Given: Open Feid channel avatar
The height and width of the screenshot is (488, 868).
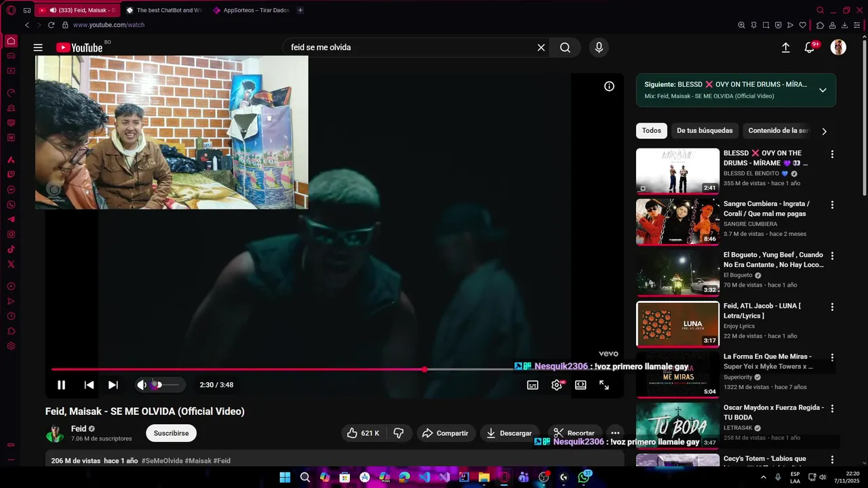Looking at the screenshot, I should [54, 433].
